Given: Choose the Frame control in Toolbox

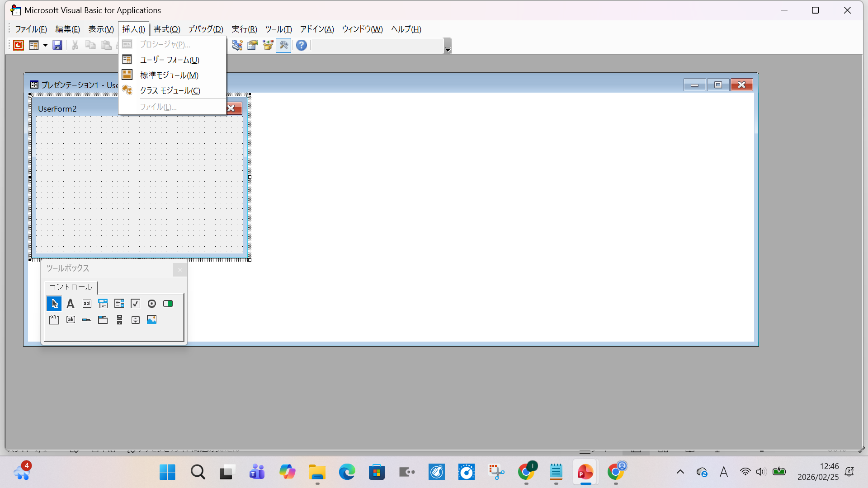Looking at the screenshot, I should point(54,320).
